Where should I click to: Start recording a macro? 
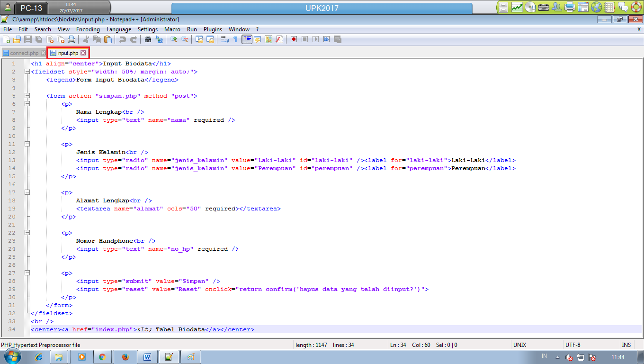click(294, 39)
